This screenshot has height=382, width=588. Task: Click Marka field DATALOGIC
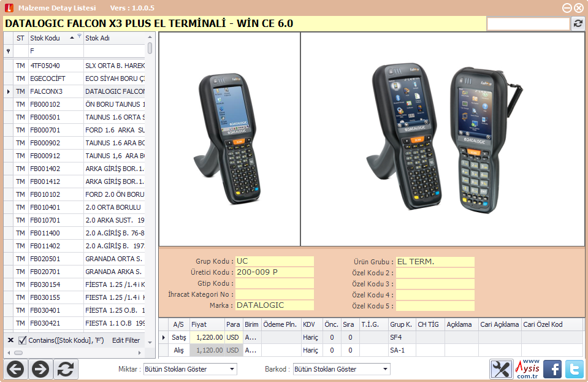275,305
